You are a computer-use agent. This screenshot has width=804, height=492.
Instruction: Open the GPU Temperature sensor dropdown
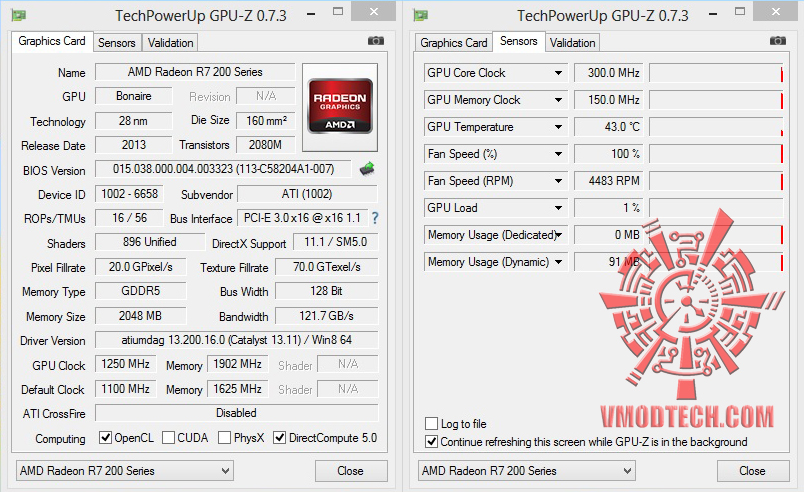point(558,127)
